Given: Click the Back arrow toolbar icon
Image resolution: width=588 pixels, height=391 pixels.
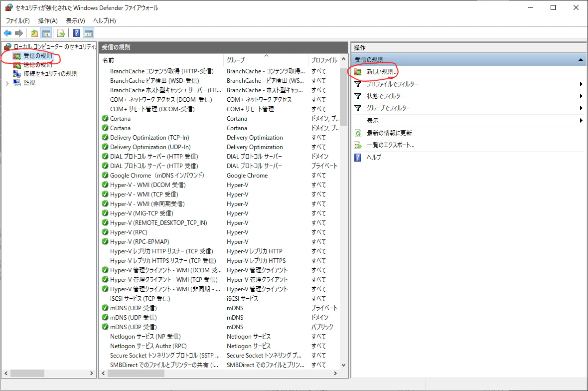Looking at the screenshot, I should [7, 33].
